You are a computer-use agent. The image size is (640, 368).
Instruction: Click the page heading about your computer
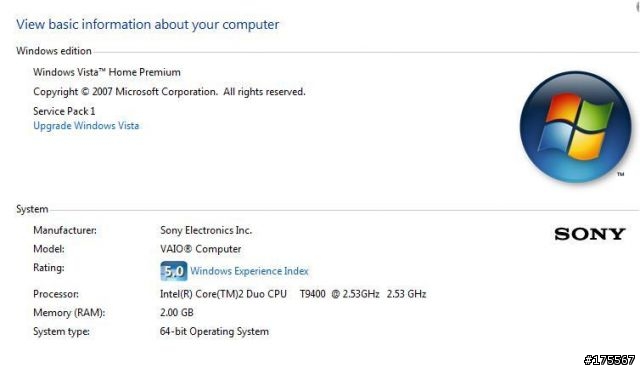[147, 24]
